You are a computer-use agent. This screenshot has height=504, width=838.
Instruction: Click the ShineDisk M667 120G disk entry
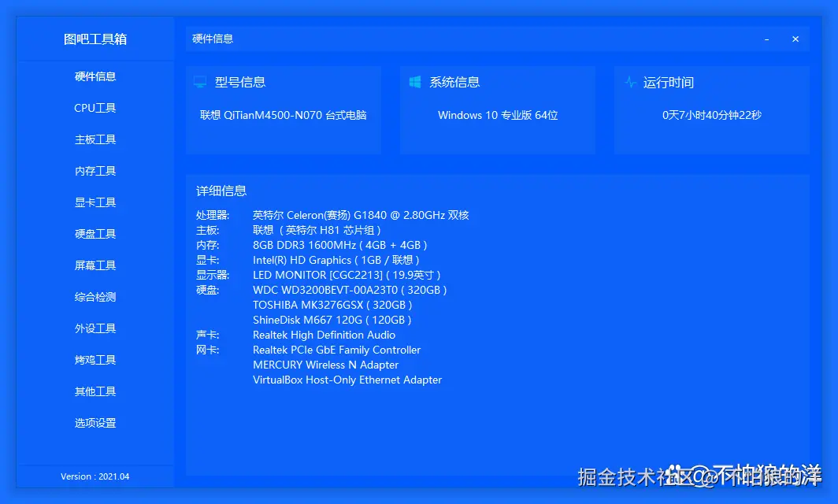pyautogui.click(x=332, y=320)
